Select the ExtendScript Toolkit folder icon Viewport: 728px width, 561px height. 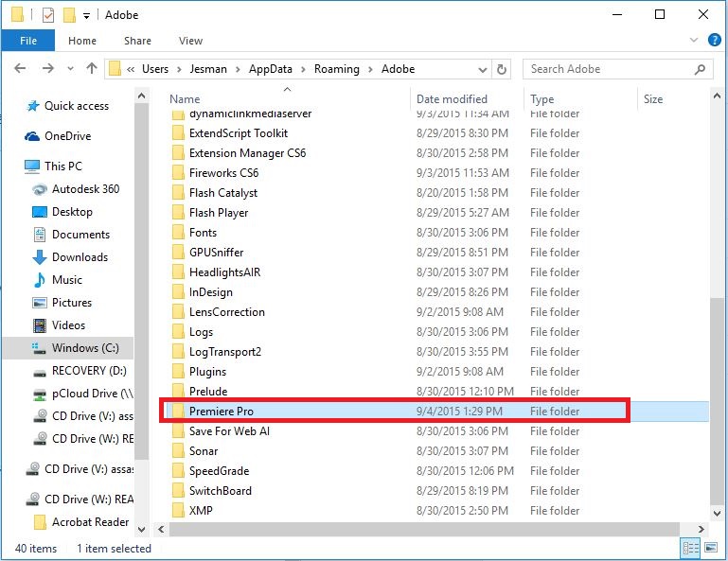(178, 133)
